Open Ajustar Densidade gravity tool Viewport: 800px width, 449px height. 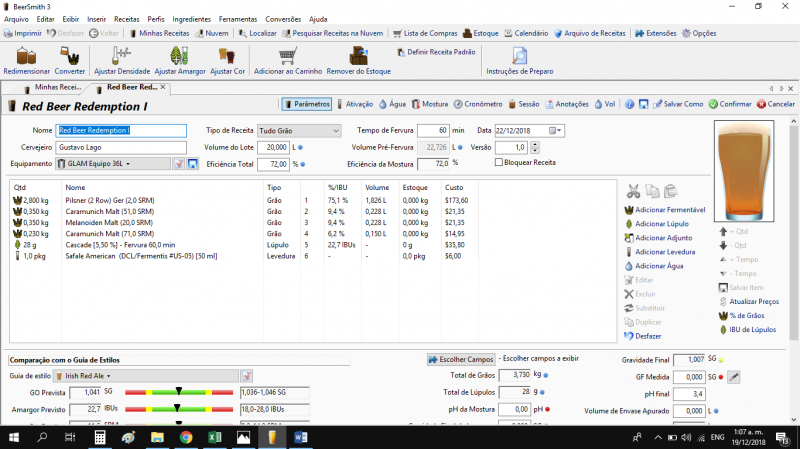(x=122, y=61)
